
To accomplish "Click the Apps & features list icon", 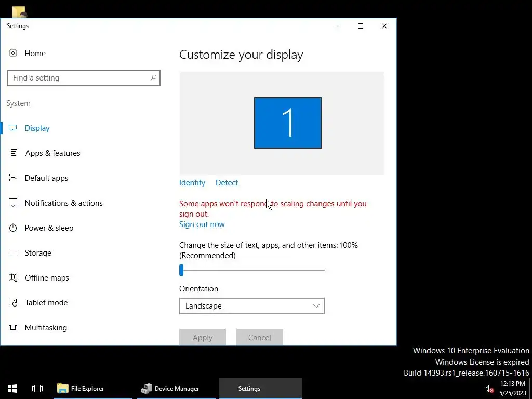I will tap(13, 153).
